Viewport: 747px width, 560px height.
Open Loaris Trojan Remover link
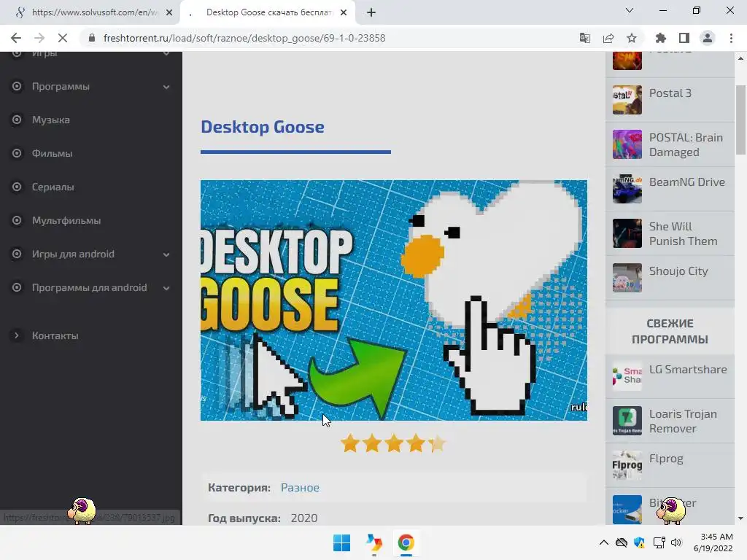point(683,421)
